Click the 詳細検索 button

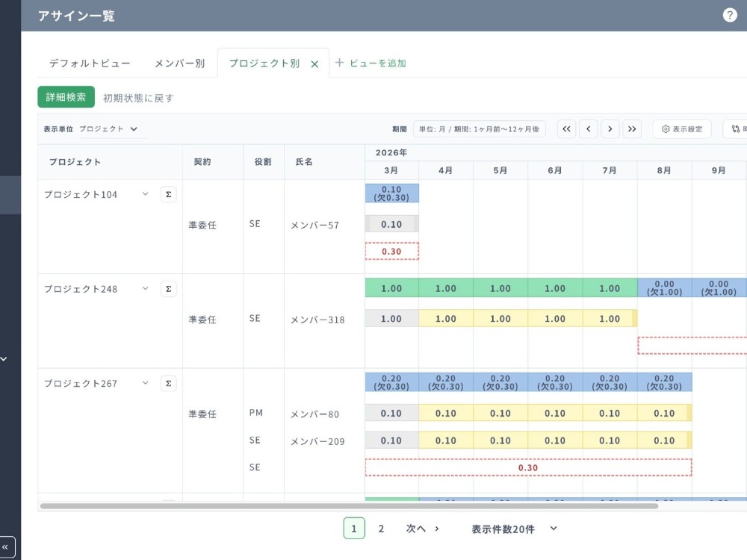66,97
